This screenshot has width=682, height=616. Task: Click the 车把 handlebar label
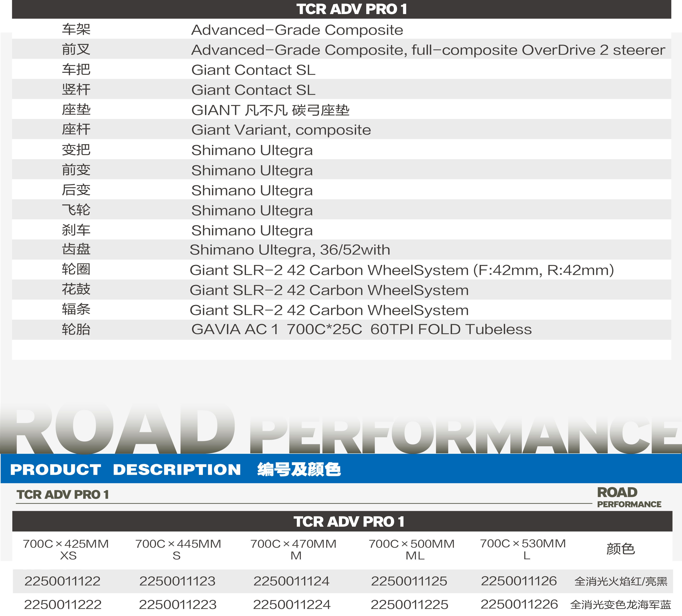click(76, 69)
